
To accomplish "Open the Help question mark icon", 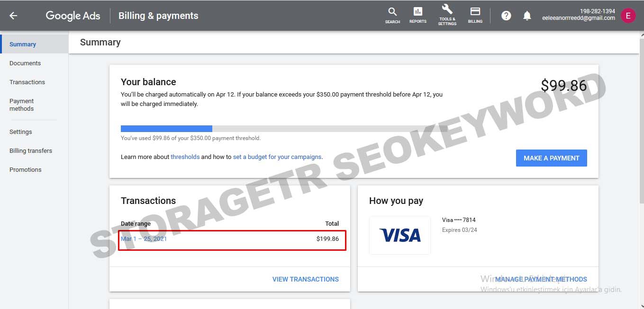I will pos(506,16).
